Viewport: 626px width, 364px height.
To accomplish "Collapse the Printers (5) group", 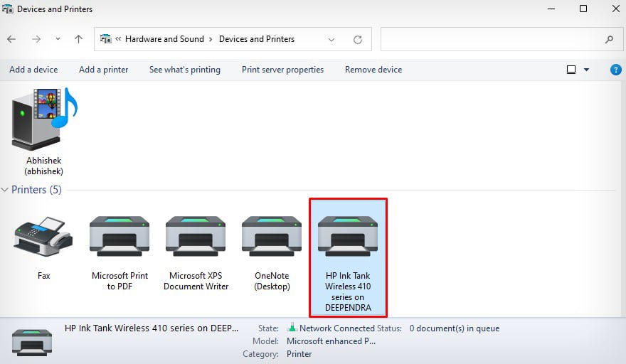I will coord(5,190).
